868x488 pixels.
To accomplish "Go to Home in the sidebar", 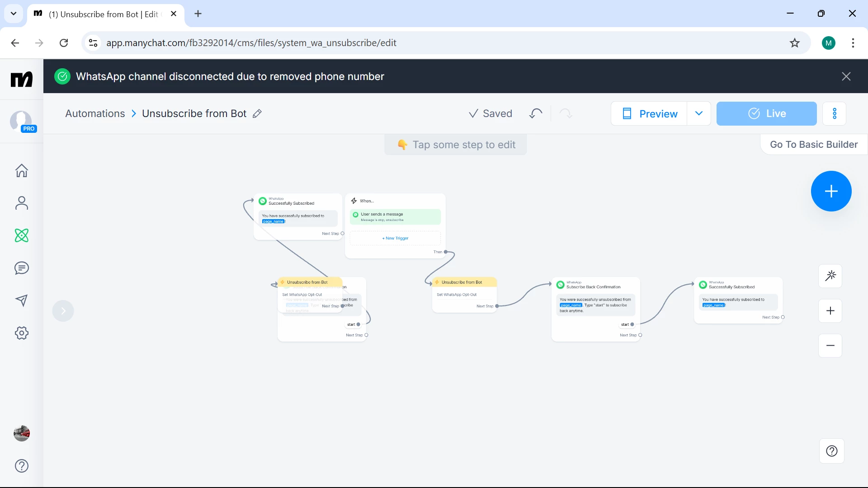I will click(x=22, y=170).
